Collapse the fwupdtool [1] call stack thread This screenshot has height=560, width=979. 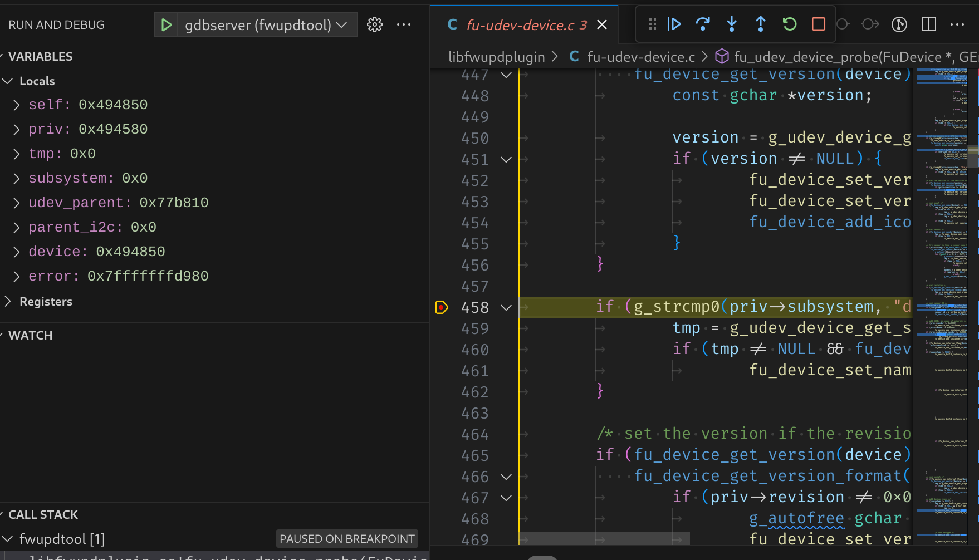[x=8, y=539]
